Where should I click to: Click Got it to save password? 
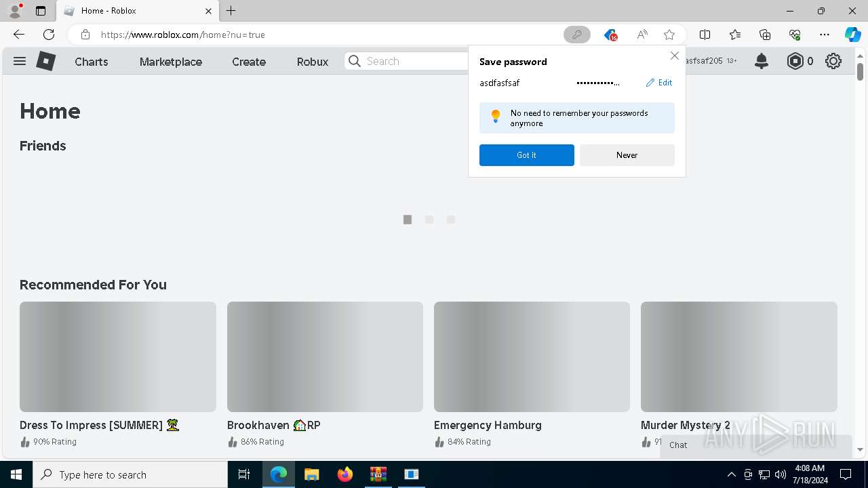[x=527, y=155]
